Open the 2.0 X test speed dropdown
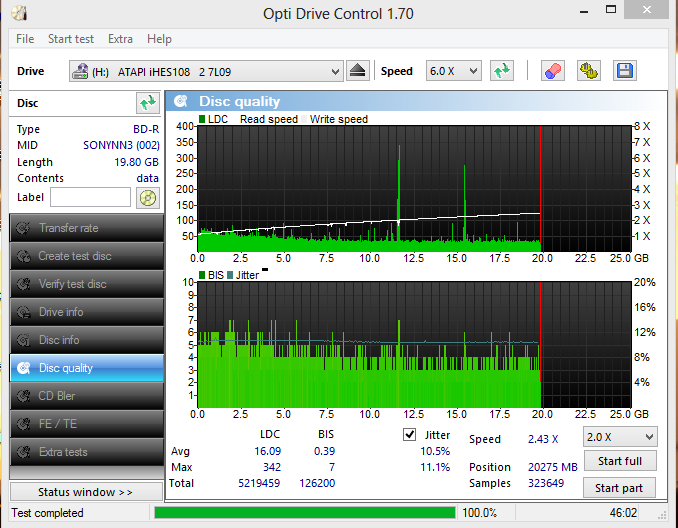 tap(620, 437)
